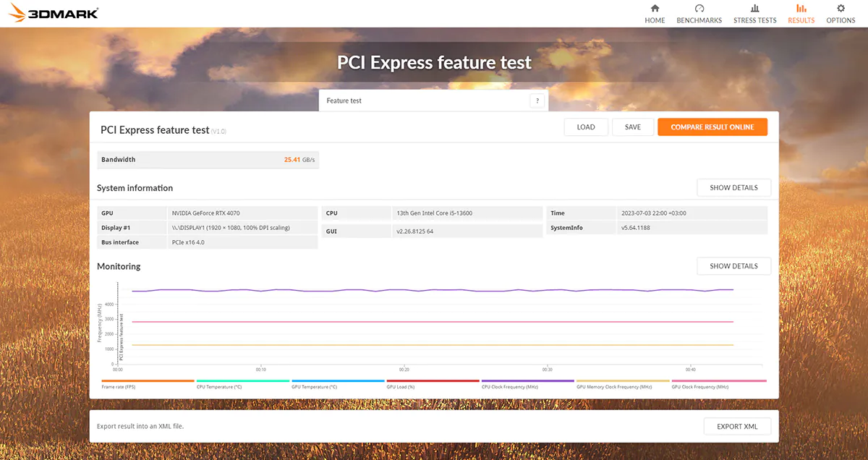Click the LOAD button
Image resolution: width=868 pixels, height=460 pixels.
click(x=586, y=127)
